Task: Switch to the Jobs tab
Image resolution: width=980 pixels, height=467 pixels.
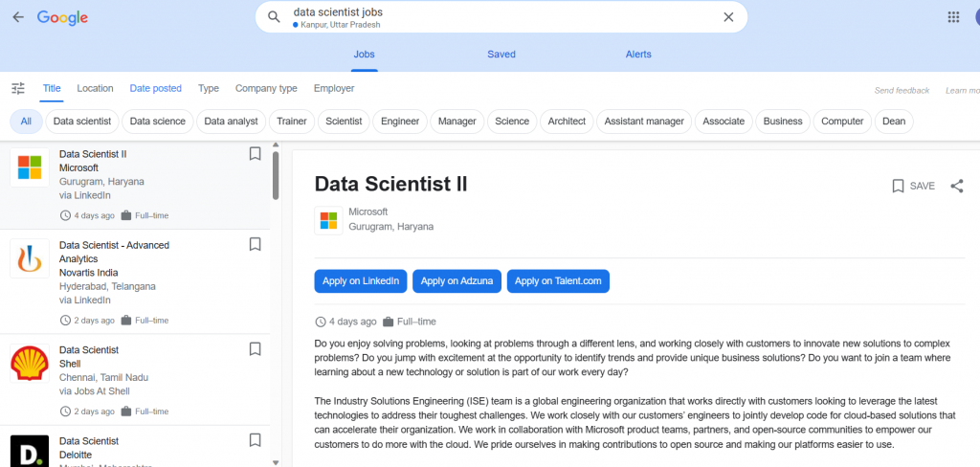Action: (365, 55)
